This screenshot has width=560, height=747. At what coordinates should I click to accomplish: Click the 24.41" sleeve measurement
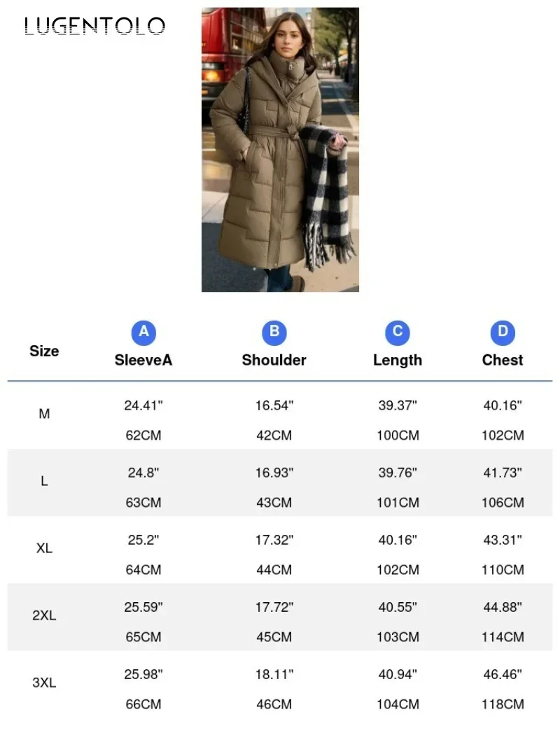click(143, 405)
